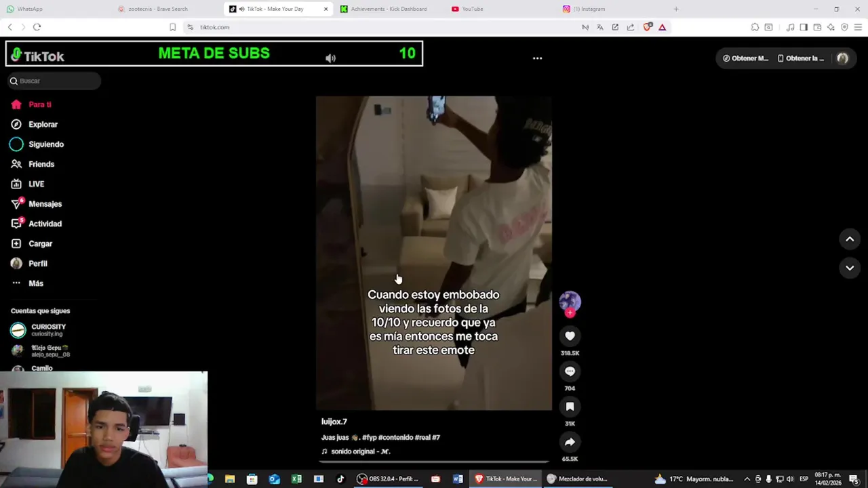The image size is (868, 488).
Task: Mute the video with speaker icon
Action: 330,58
